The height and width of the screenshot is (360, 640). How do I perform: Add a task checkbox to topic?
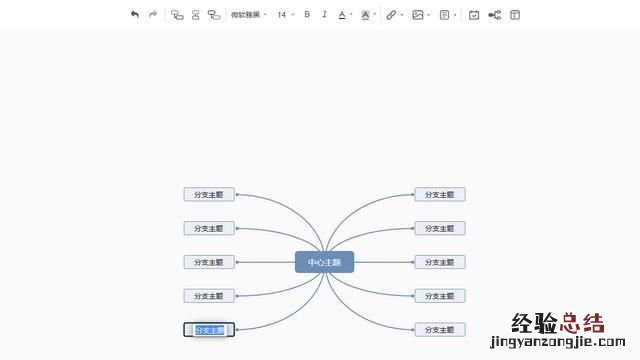point(474,15)
